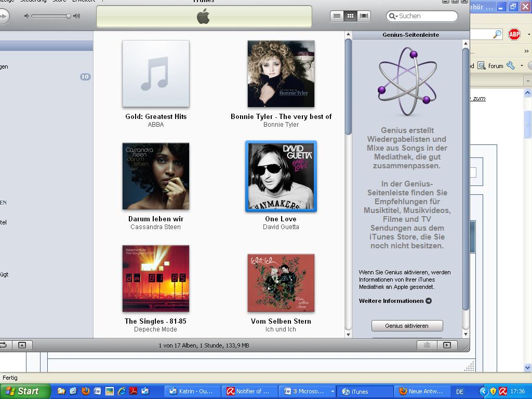Click album grid scrollbar down arrow

(x=348, y=335)
